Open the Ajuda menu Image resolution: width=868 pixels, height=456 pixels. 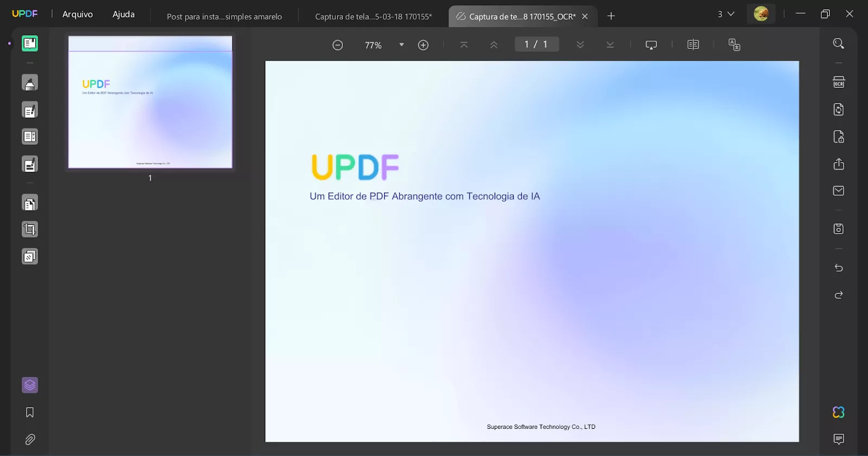click(124, 14)
